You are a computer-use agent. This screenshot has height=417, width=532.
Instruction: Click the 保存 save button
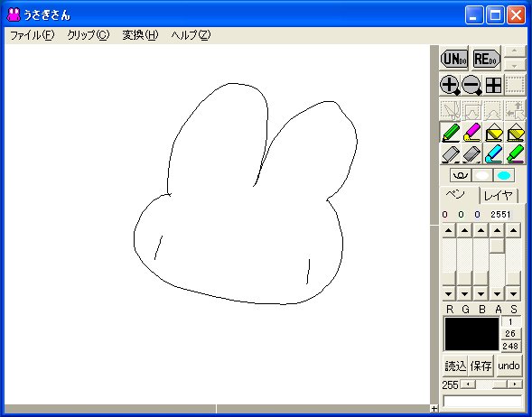pos(481,366)
